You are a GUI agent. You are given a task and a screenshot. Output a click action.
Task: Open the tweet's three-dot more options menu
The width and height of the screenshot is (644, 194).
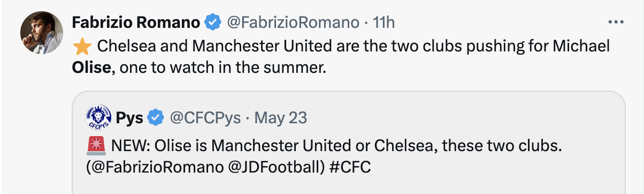click(616, 23)
